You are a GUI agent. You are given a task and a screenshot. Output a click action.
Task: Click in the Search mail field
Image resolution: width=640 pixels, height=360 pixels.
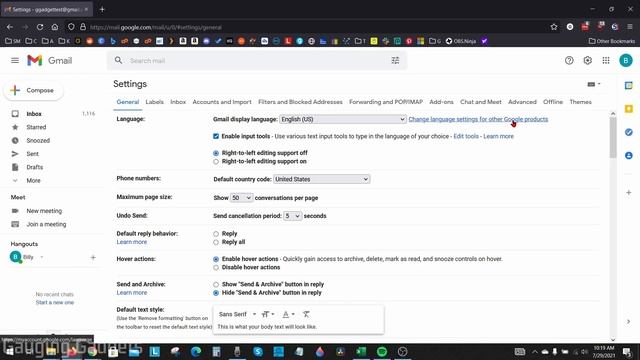coord(257,60)
